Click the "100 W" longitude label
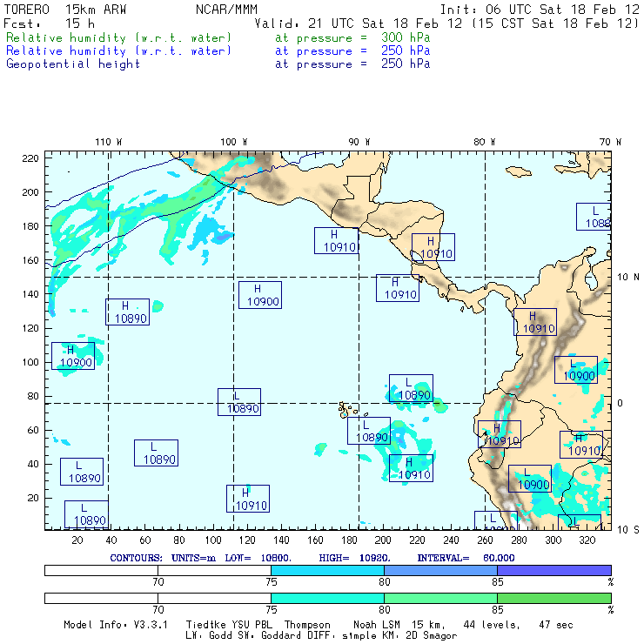This screenshot has width=644, height=644. (234, 142)
